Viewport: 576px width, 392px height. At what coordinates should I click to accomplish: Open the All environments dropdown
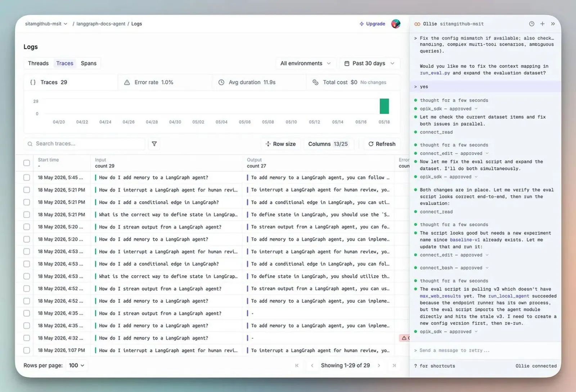306,63
